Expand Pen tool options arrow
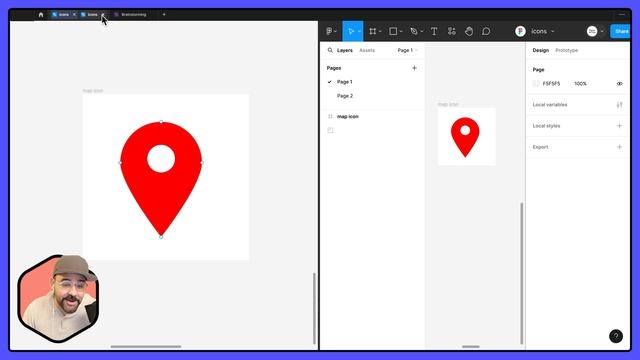This screenshot has width=640, height=360. (422, 31)
